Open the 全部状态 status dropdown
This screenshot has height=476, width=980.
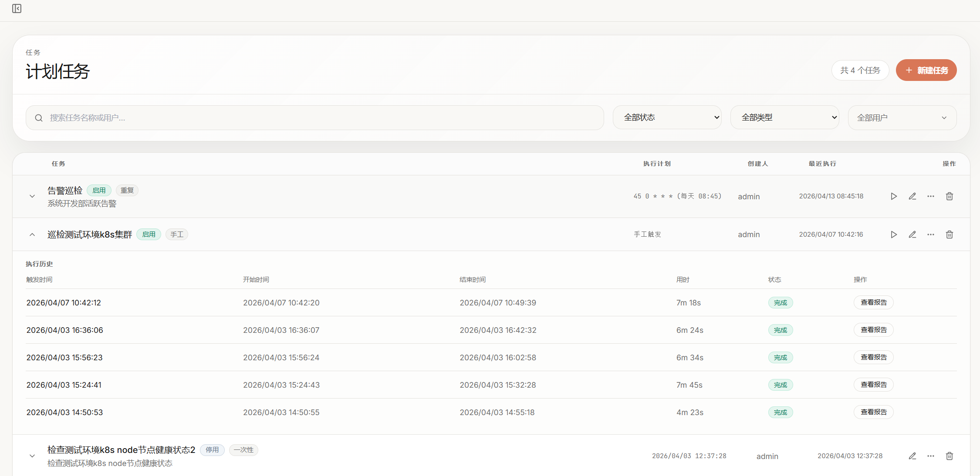coord(667,117)
